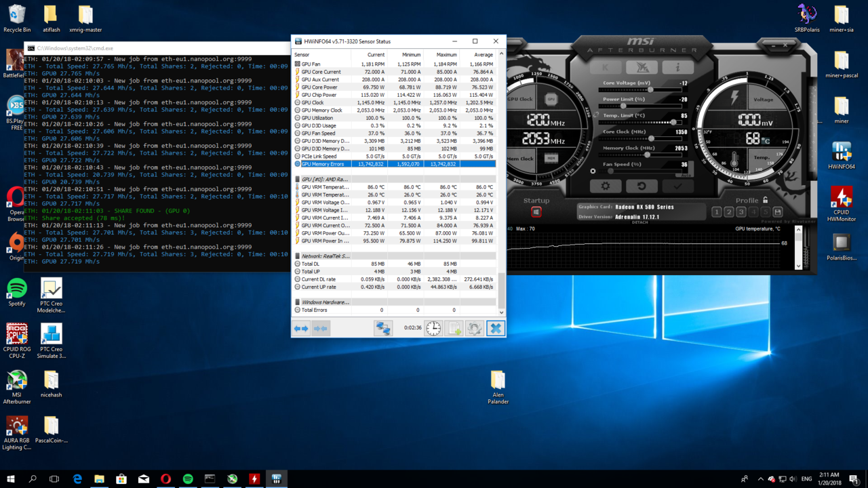This screenshot has width=868, height=488.
Task: Open the HWiNFO64 desktop shortcut
Action: tap(842, 156)
